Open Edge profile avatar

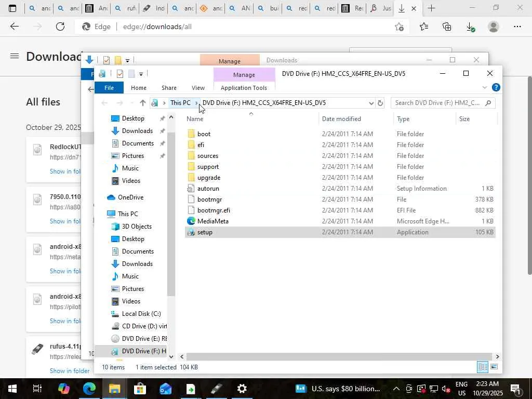[x=494, y=27]
